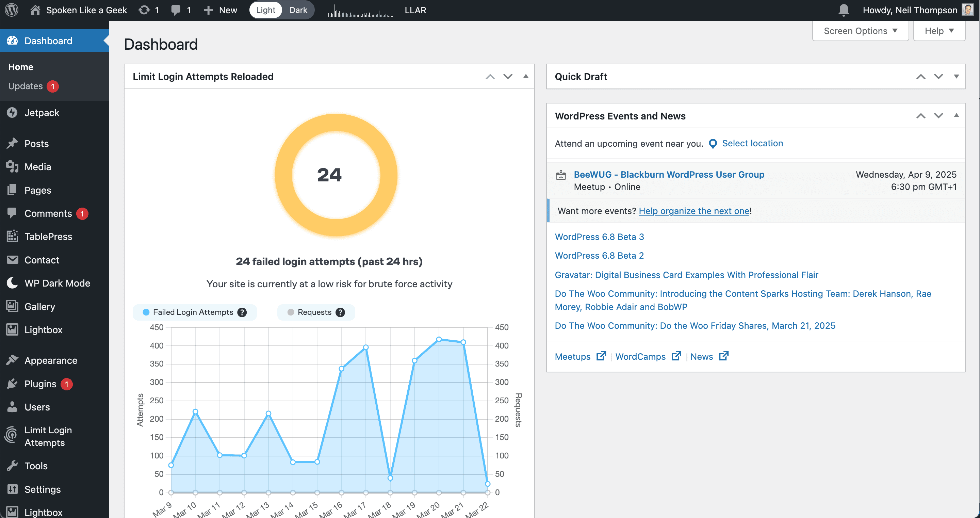Click the Select location link

pyautogui.click(x=752, y=143)
